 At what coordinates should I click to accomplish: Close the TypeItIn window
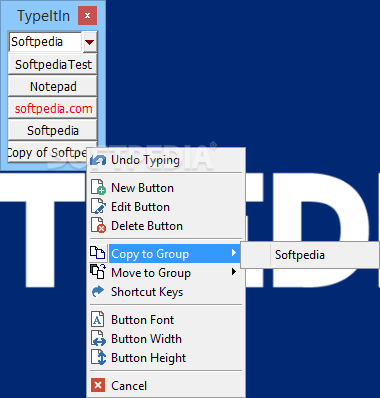coord(87,15)
